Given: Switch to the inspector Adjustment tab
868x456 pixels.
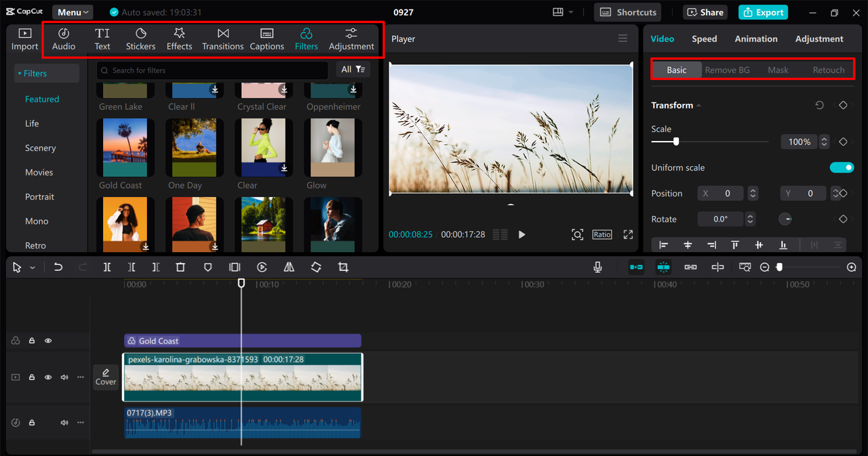Looking at the screenshot, I should [x=819, y=39].
